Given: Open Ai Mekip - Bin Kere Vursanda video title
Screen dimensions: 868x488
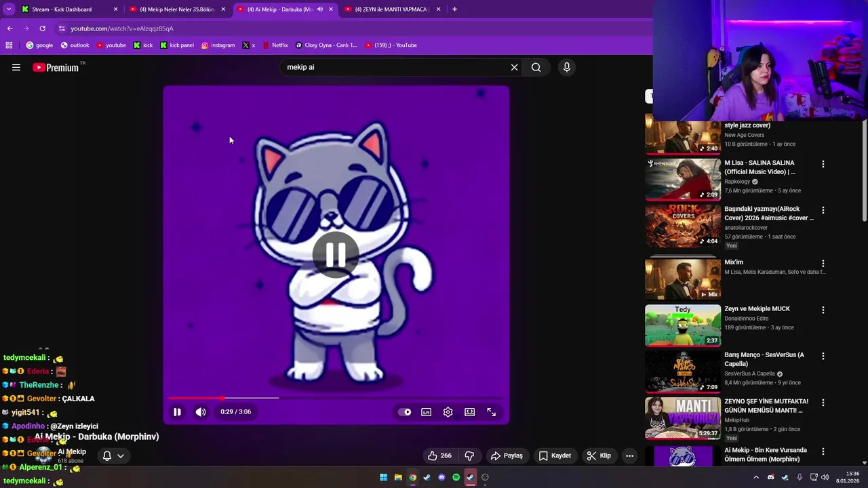Looking at the screenshot, I should pos(766,454).
